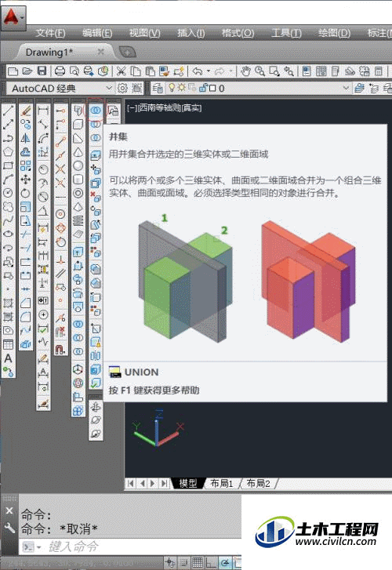Toggle the grid display in status bar
The height and width of the screenshot is (570, 392).
pyautogui.click(x=198, y=562)
